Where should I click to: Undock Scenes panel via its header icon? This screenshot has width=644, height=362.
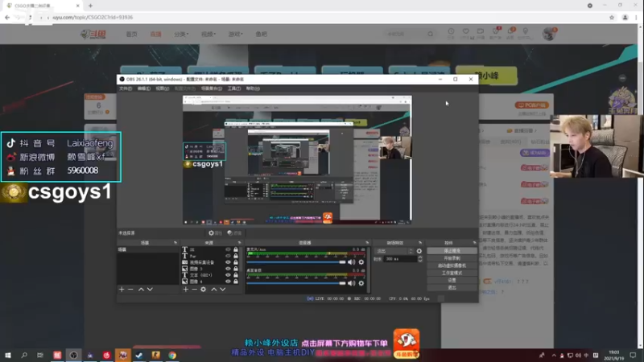pyautogui.click(x=175, y=243)
